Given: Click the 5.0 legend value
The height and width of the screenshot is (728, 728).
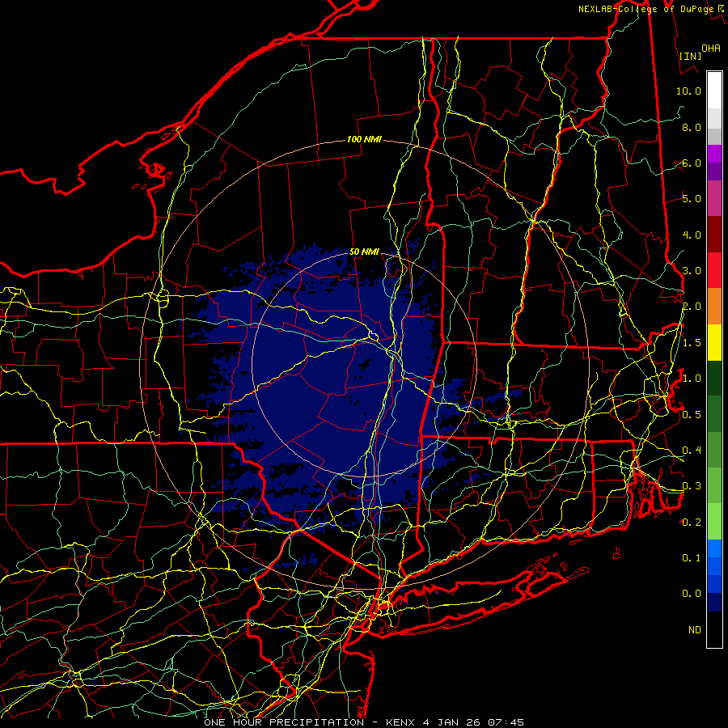Looking at the screenshot, I should [692, 199].
